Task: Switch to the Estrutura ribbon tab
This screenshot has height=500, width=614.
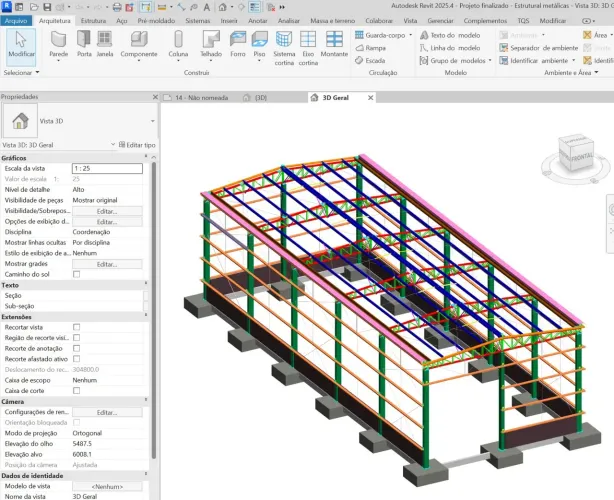Action: tap(93, 21)
